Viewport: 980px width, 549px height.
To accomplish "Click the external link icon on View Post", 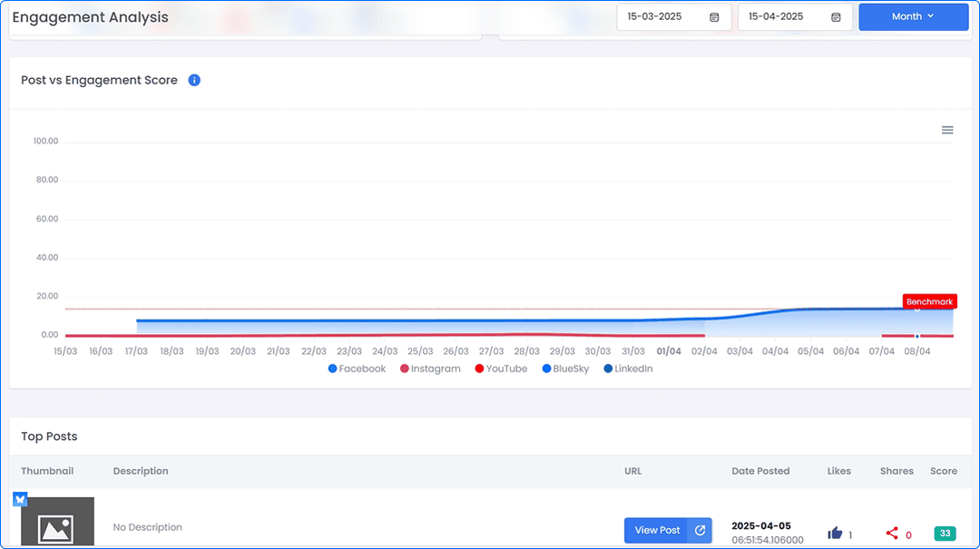I will [700, 531].
